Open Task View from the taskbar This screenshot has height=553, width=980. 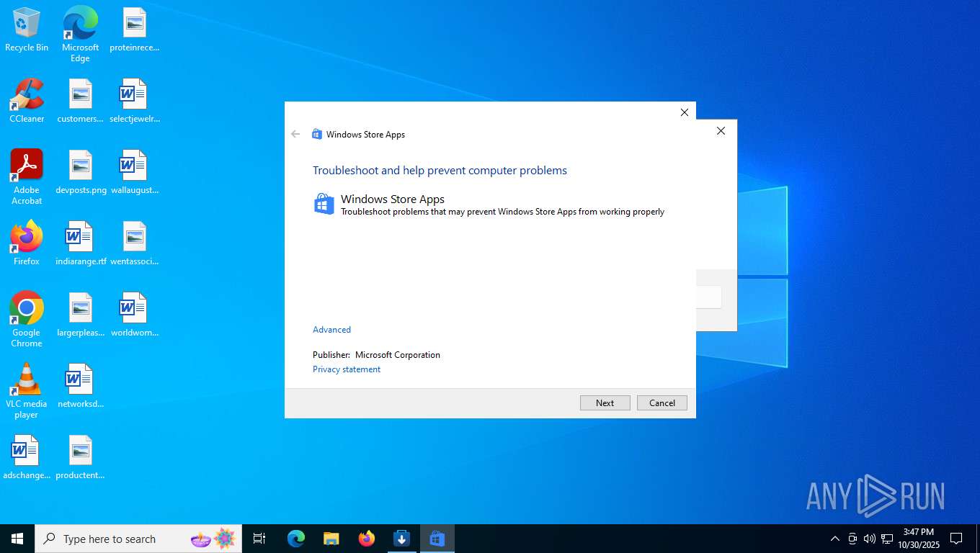[259, 539]
